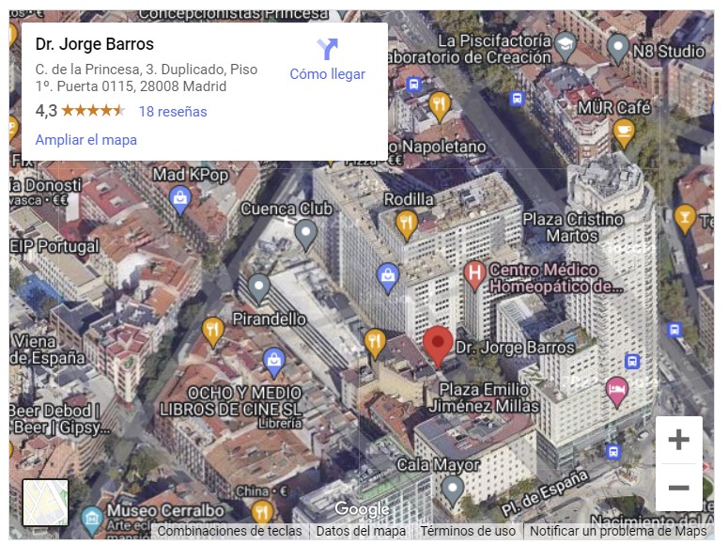Open Datos del mapa info
Viewport: 728px width, 560px height.
click(x=361, y=531)
